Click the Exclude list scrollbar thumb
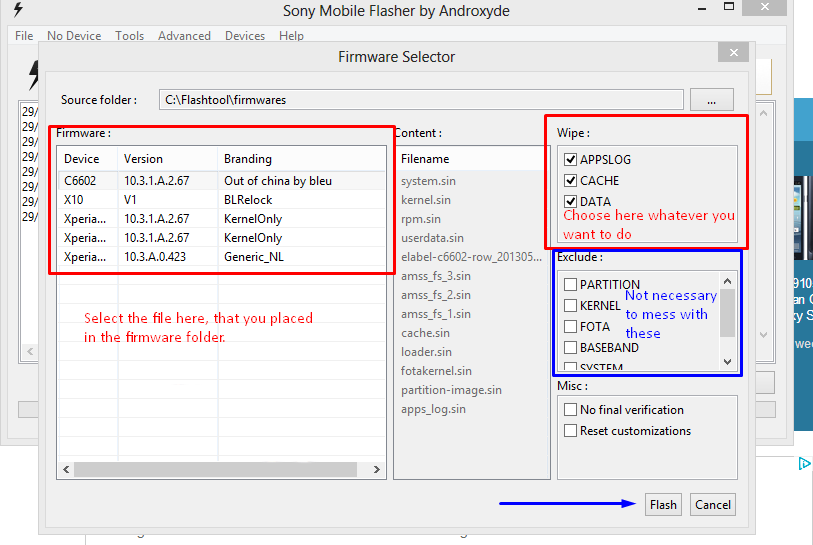The width and height of the screenshot is (813, 545). click(727, 313)
